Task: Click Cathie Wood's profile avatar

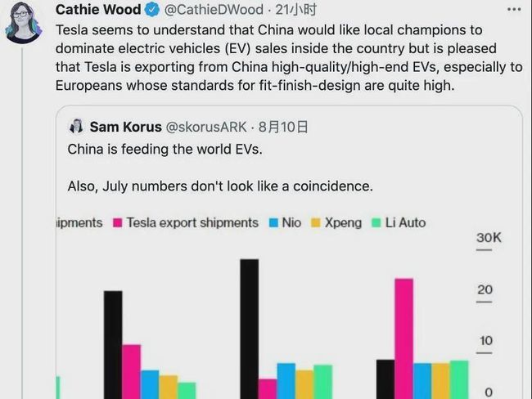Action: pyautogui.click(x=24, y=21)
